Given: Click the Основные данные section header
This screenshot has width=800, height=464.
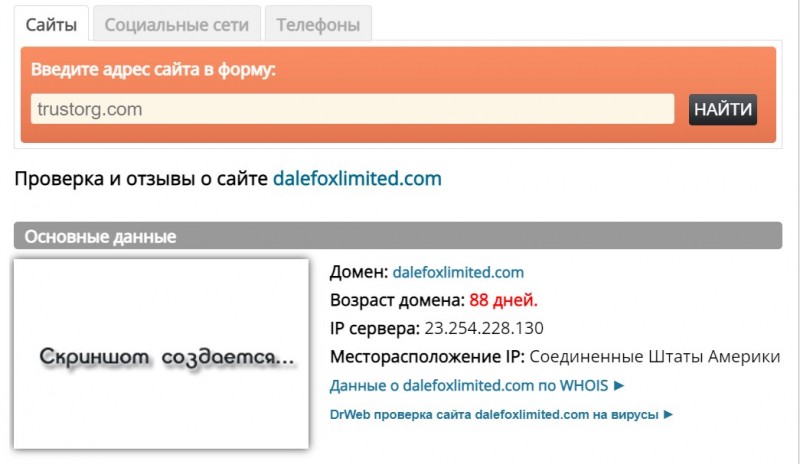Looking at the screenshot, I should (398, 236).
